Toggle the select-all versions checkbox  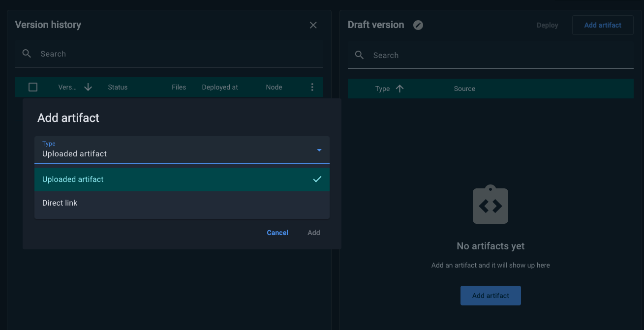pos(33,87)
